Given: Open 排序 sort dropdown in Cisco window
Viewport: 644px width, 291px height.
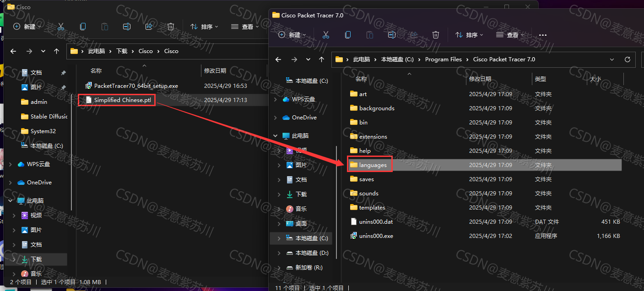Looking at the screenshot, I should [x=204, y=27].
